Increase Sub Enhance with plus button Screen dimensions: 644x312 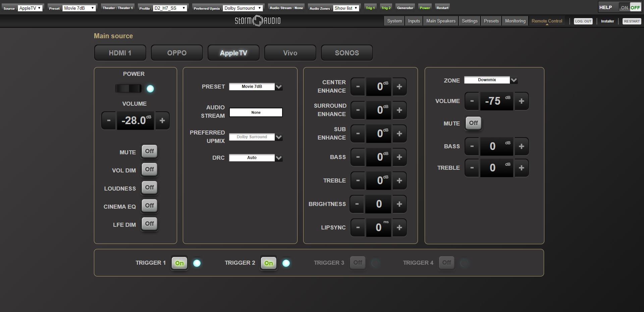coord(399,134)
